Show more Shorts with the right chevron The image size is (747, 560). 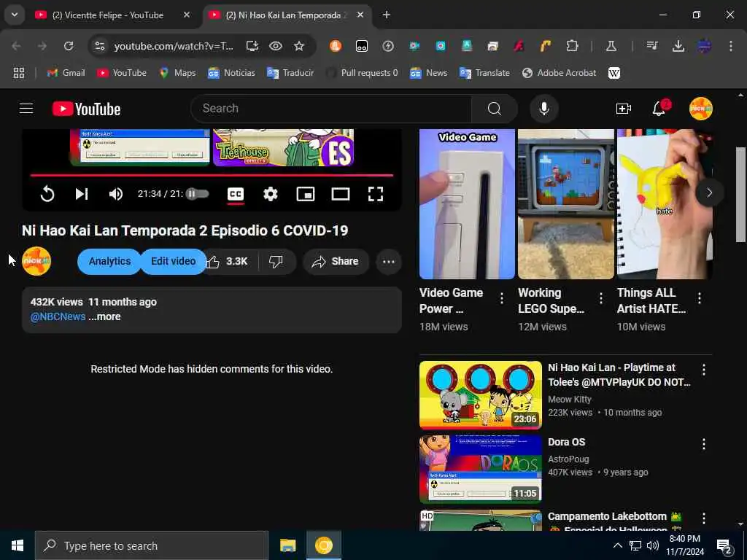pos(709,192)
